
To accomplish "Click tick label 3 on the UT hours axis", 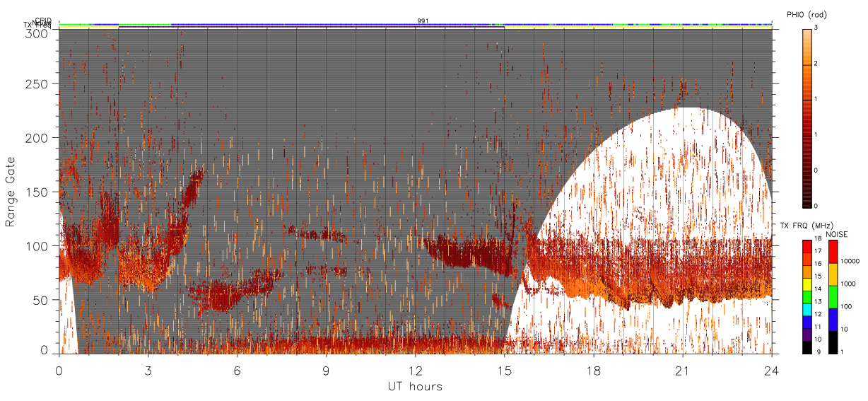I will 148,370.
